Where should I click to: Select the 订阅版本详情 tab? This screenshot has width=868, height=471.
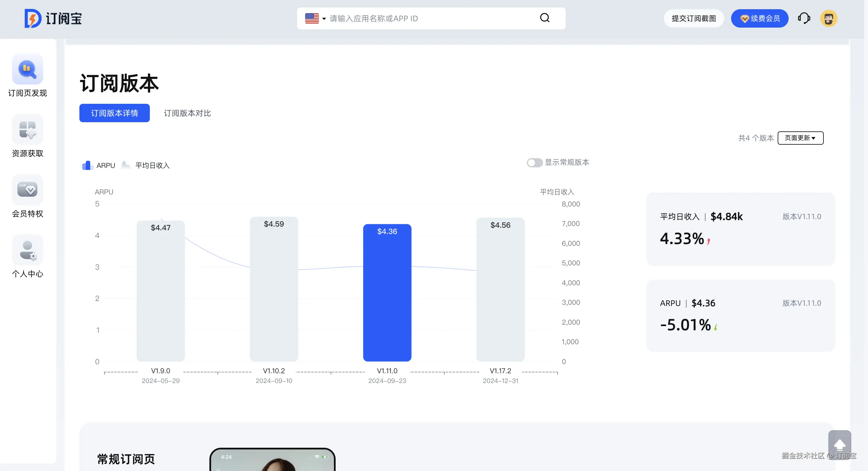114,113
